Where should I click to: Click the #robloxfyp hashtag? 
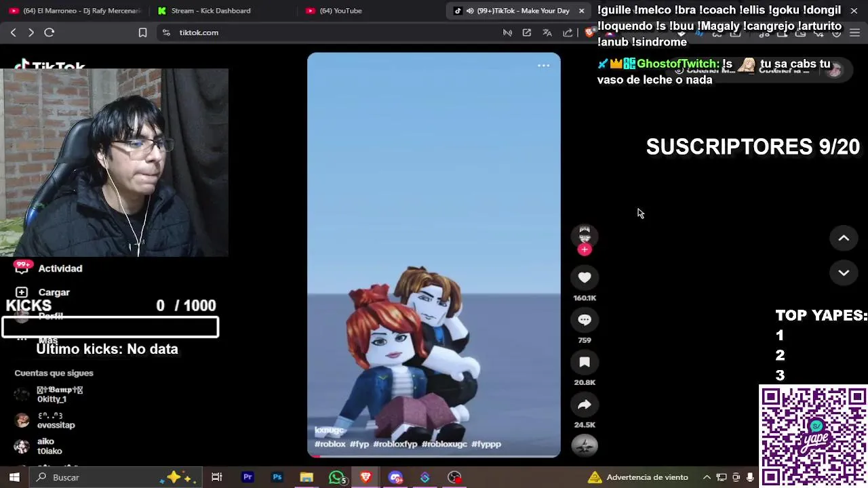pos(395,444)
